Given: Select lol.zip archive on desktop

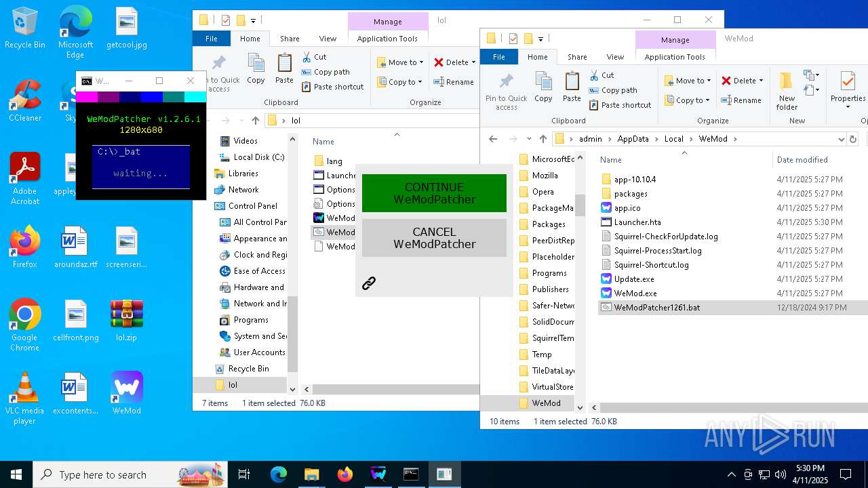Looking at the screenshot, I should tap(127, 321).
